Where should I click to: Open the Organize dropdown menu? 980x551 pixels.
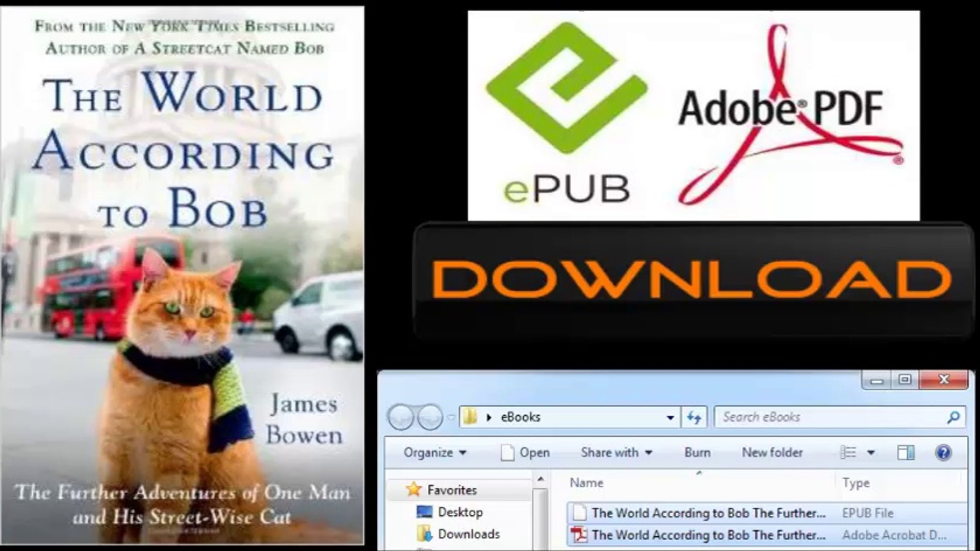tap(434, 453)
